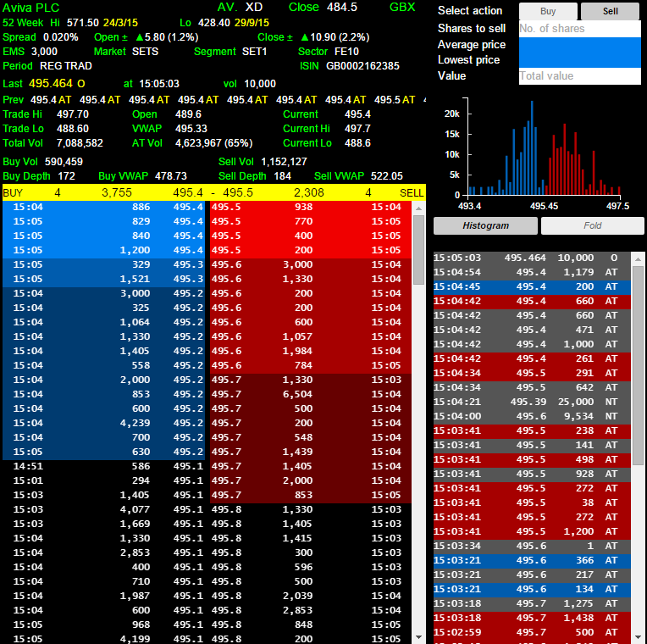Click order book scroll up arrow
The height and width of the screenshot is (644, 647).
418,208
